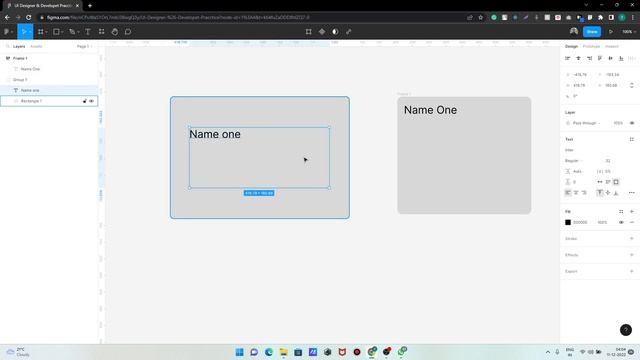Toggle lock on Rectangle 1 layer
The width and height of the screenshot is (640, 360).
85,101
